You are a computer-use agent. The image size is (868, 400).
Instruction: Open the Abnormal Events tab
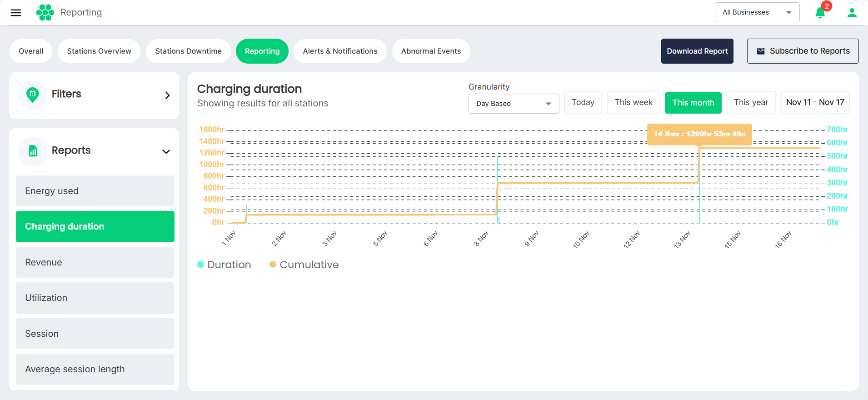pyautogui.click(x=431, y=51)
